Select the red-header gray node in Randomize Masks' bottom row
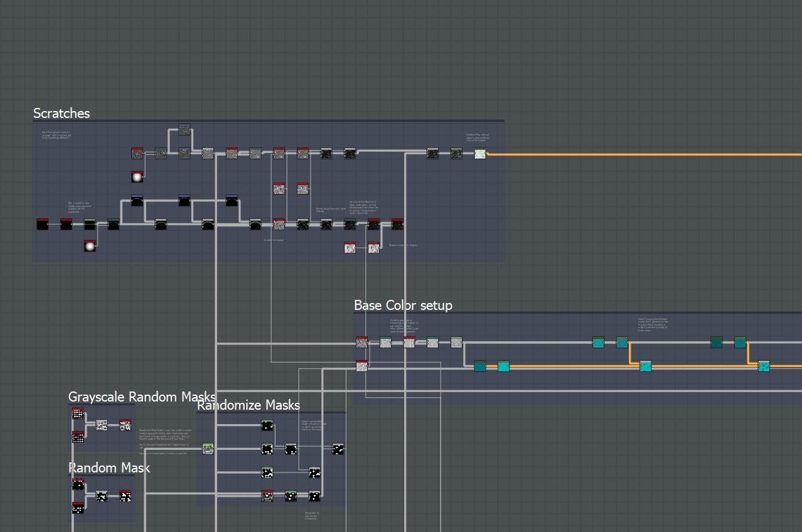This screenshot has height=532, width=802. 267,496
